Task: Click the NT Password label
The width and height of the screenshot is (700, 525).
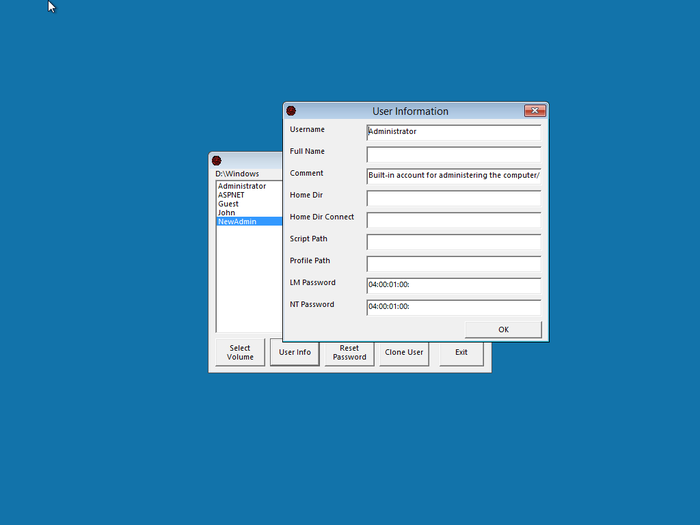Action: pyautogui.click(x=312, y=304)
